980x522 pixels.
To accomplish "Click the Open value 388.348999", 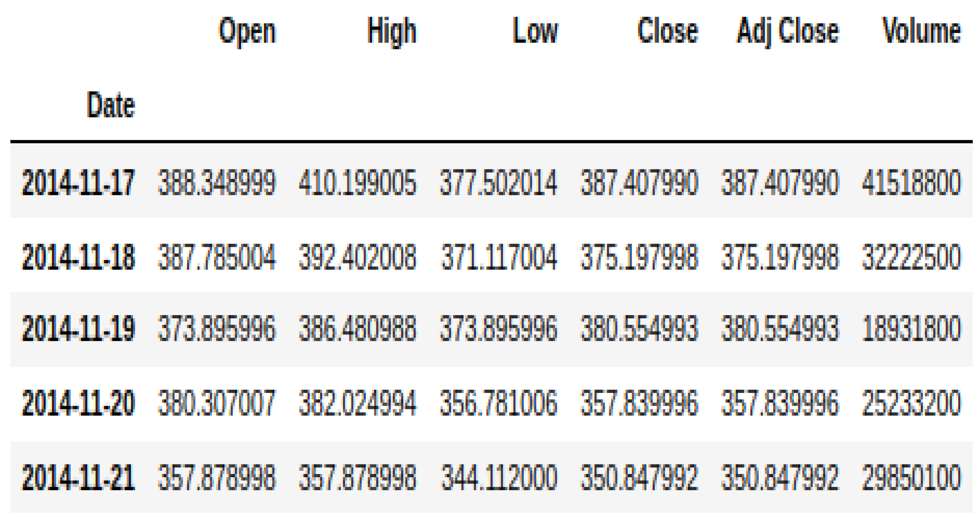I will pyautogui.click(x=217, y=183).
